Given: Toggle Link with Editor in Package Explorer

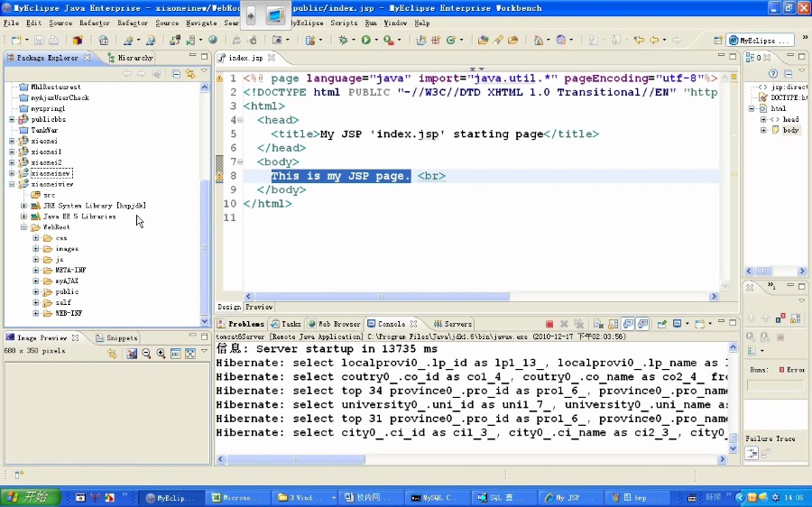Looking at the screenshot, I should (190, 74).
